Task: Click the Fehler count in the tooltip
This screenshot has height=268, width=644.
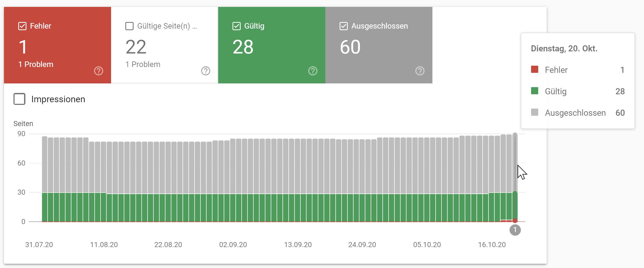Action: point(623,70)
